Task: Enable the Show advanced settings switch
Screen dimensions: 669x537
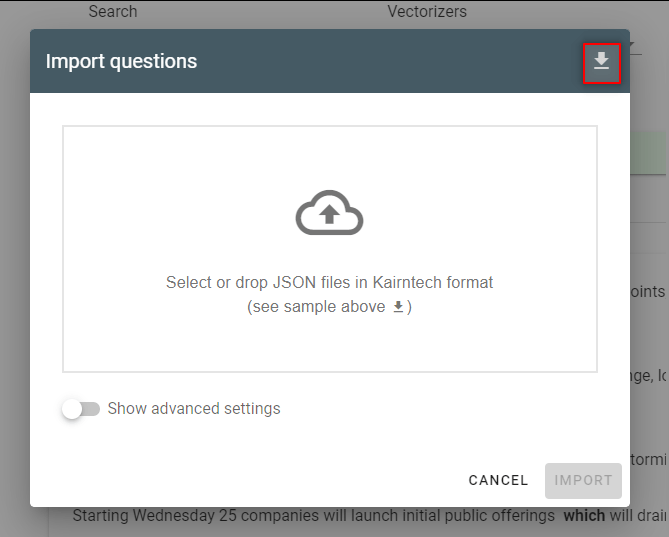Action: pyautogui.click(x=81, y=409)
